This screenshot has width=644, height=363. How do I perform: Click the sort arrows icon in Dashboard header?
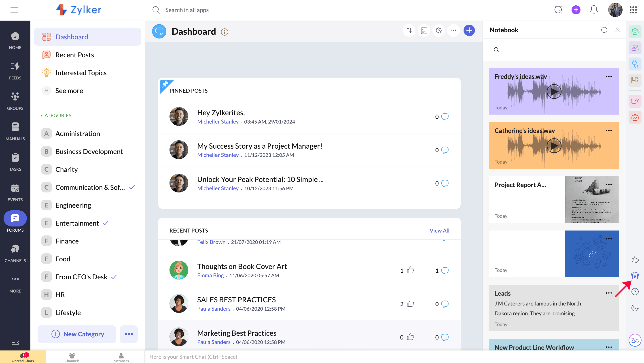pyautogui.click(x=409, y=30)
